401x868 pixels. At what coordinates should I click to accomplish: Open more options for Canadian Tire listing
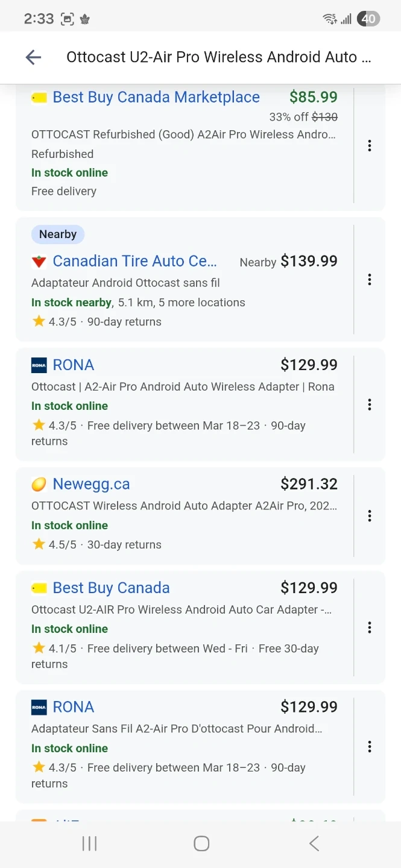click(x=369, y=280)
